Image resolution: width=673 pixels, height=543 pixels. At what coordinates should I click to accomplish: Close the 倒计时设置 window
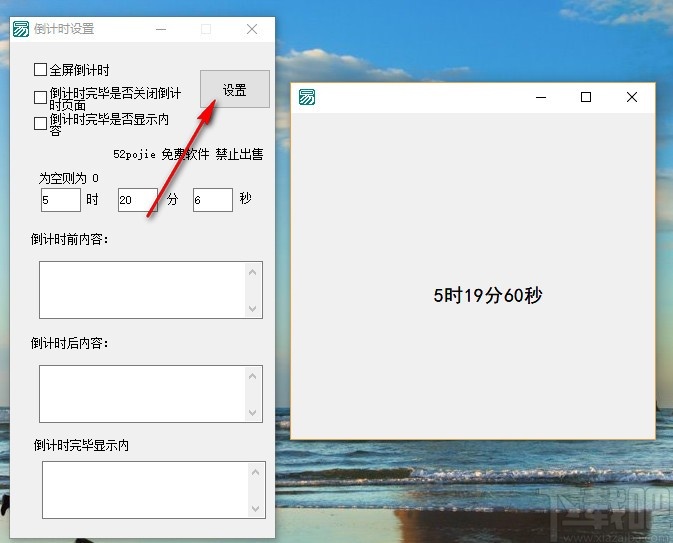tap(252, 29)
